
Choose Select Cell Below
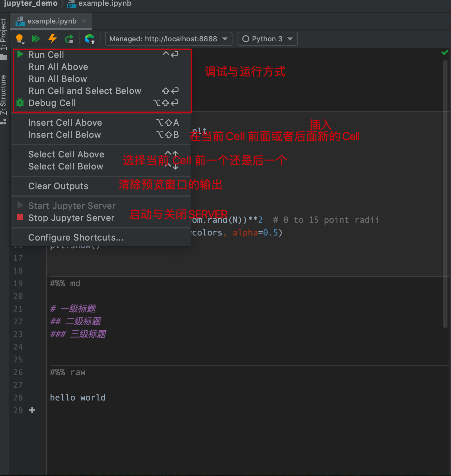101,166
